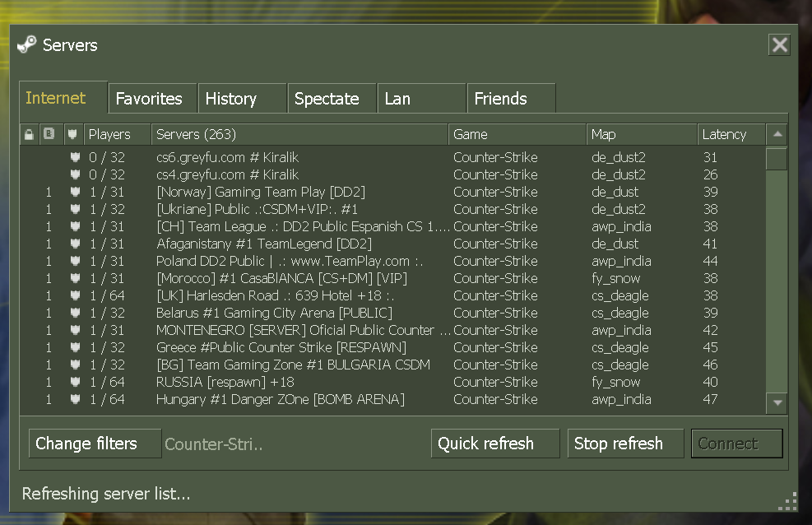812x525 pixels.
Task: Switch to the Spectate tab
Action: [332, 99]
